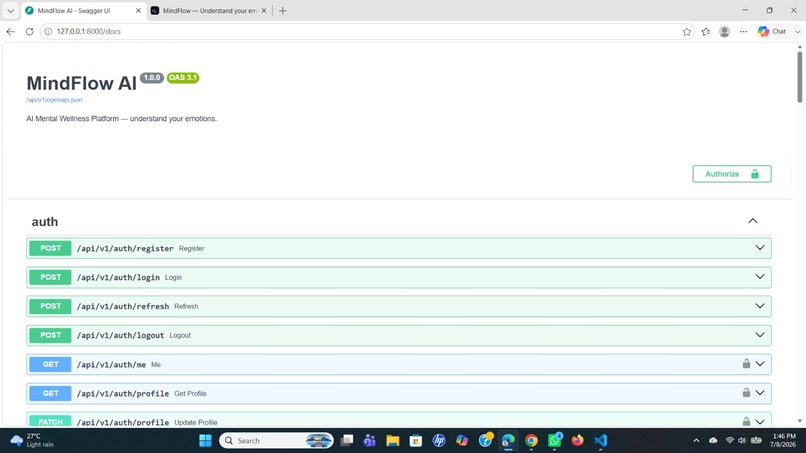Collapse the auth section chevron
This screenshot has height=453, width=806.
pos(753,221)
